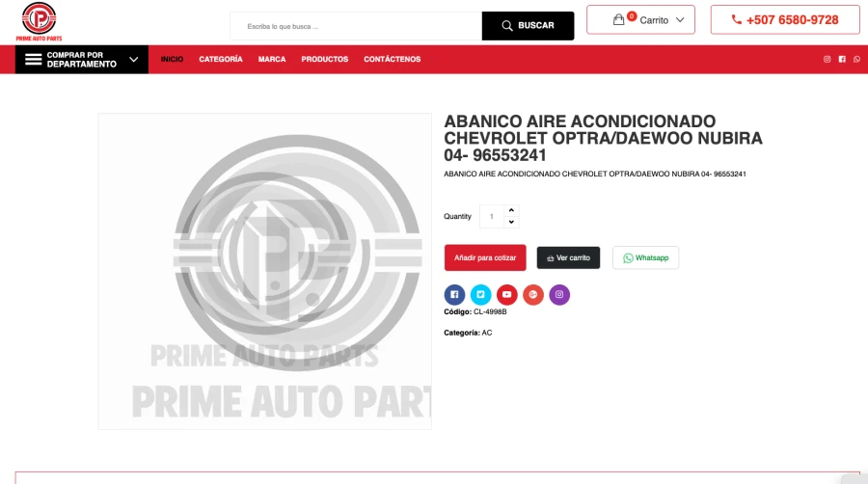
Task: Go to INICIO in the nav bar
Action: pos(172,59)
